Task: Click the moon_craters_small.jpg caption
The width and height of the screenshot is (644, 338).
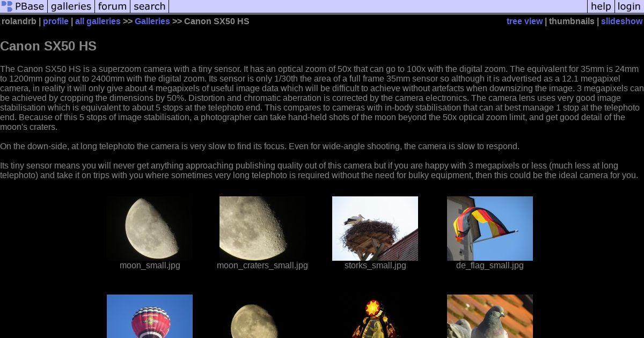Action: 262,266
